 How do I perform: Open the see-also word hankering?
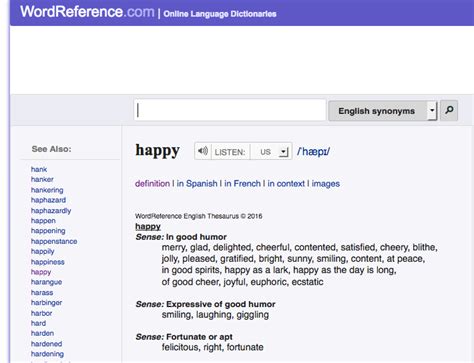tap(47, 190)
